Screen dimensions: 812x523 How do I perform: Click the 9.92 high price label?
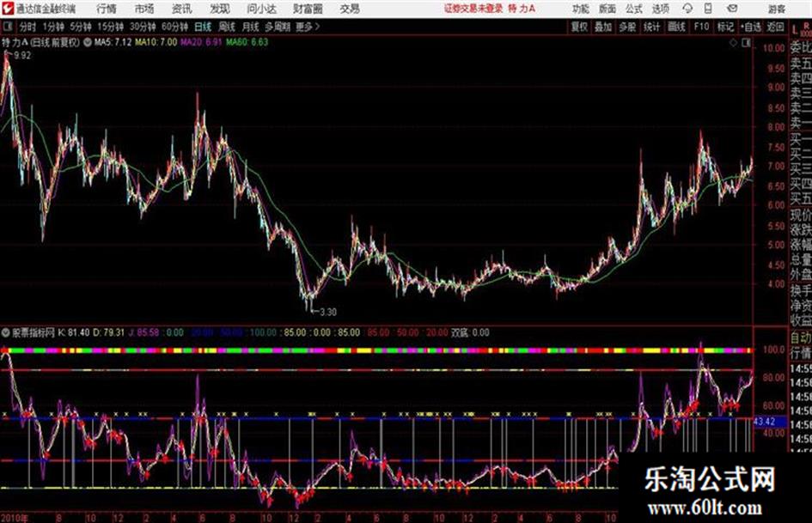coord(22,56)
